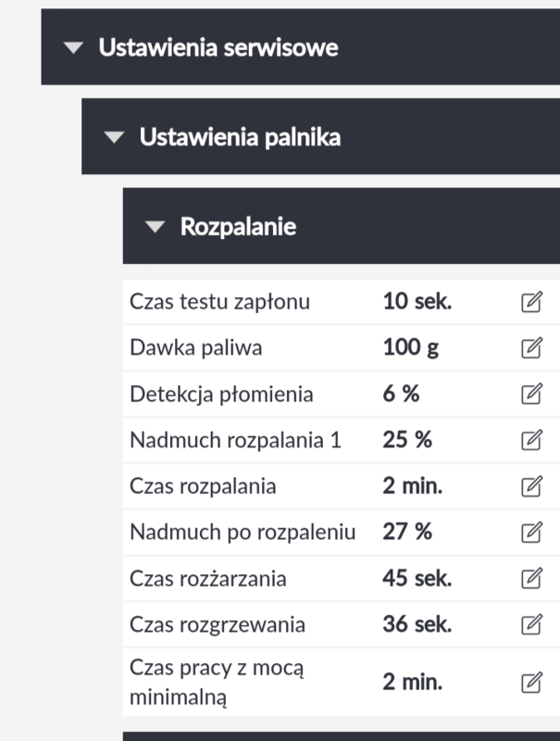
Task: Click the 45 sek. value
Action: pyautogui.click(x=417, y=579)
